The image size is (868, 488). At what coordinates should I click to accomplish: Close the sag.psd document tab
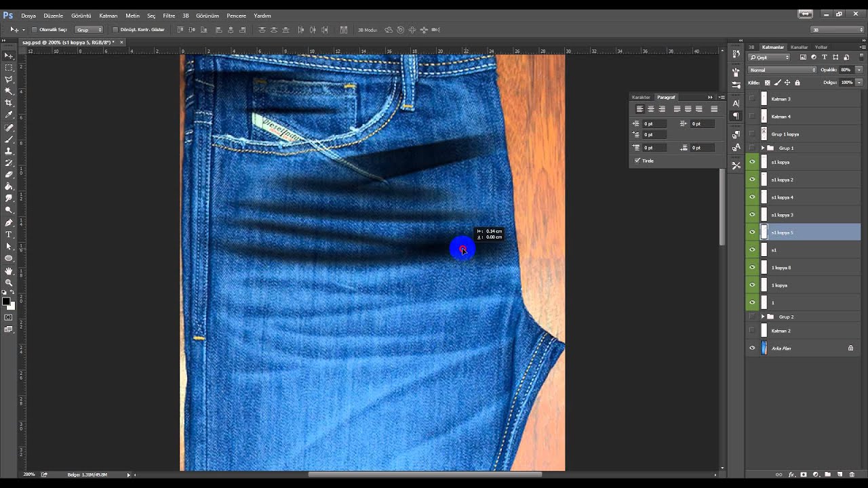click(x=121, y=42)
